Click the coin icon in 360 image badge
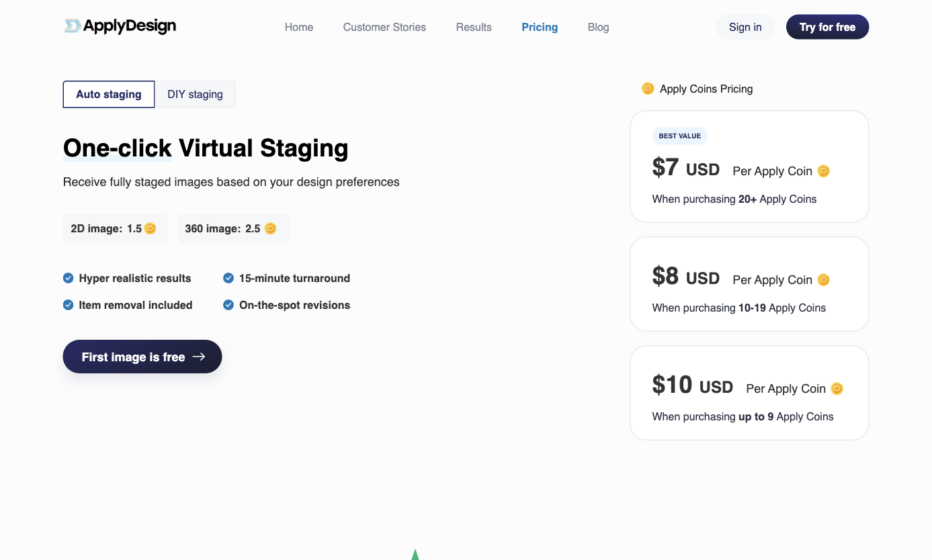The image size is (932, 560). tap(270, 228)
